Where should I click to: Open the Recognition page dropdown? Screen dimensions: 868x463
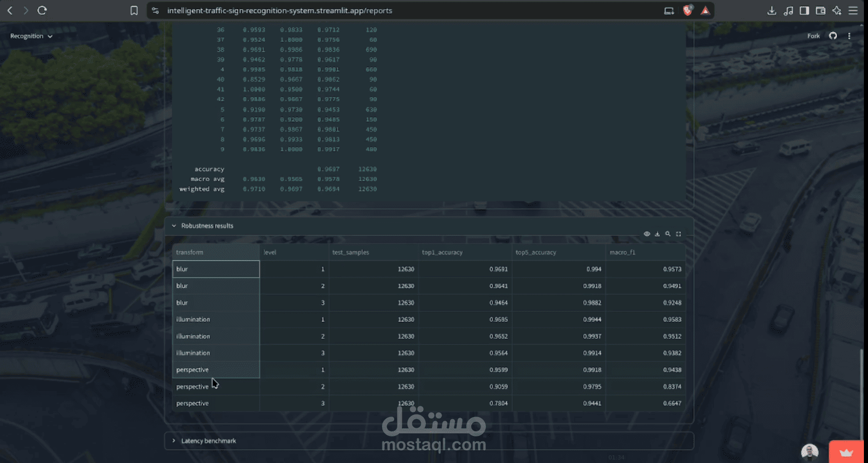[x=31, y=36]
